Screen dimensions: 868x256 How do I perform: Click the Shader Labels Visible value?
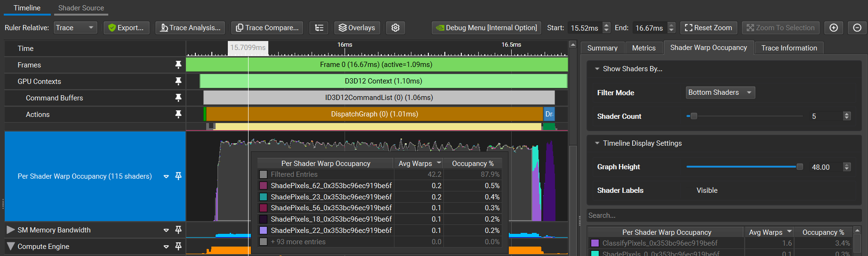pyautogui.click(x=707, y=190)
